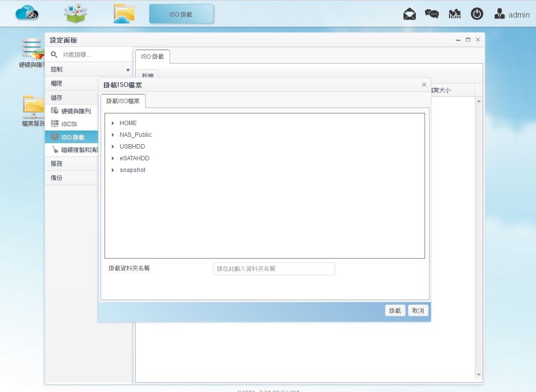Select 磁碟複製和清除 sidebar entry
Viewport: 536px width, 392px height.
tap(72, 150)
